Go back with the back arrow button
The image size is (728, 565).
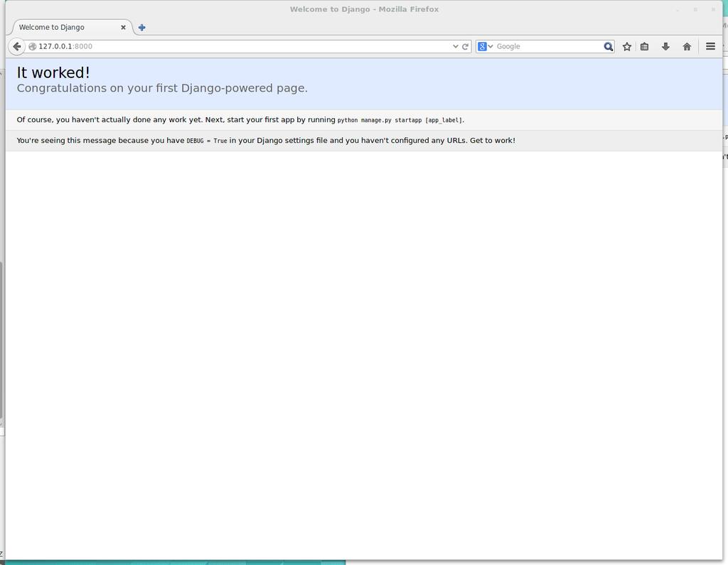point(17,46)
